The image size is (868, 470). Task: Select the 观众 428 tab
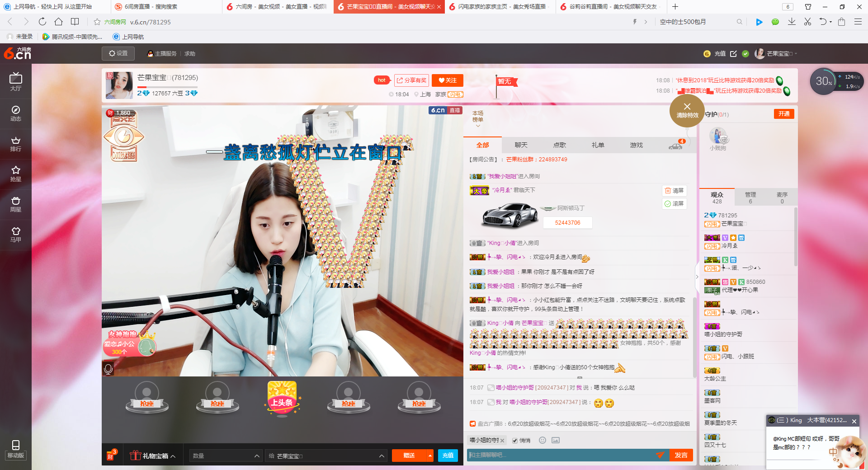(717, 197)
